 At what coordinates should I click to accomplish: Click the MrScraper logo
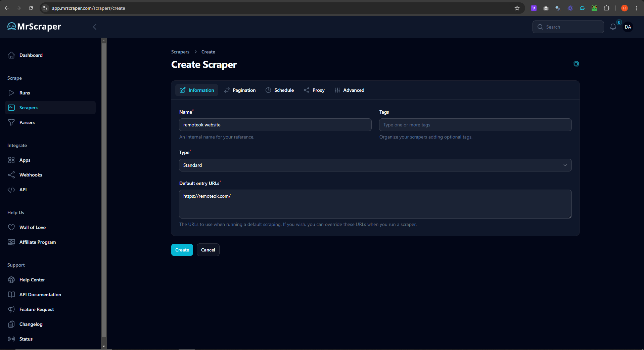pyautogui.click(x=34, y=27)
